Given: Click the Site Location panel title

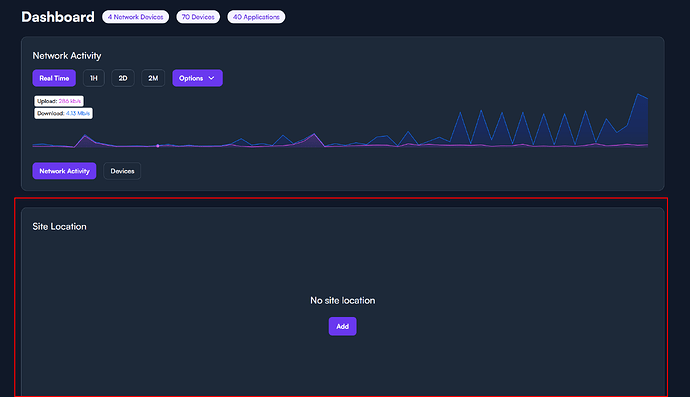Looking at the screenshot, I should click(59, 227).
